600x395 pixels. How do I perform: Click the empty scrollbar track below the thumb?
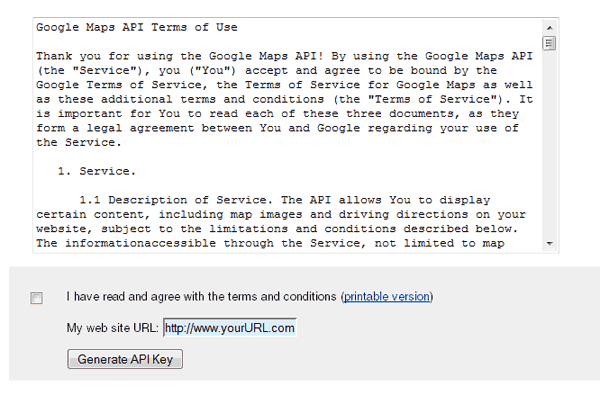coord(549,144)
